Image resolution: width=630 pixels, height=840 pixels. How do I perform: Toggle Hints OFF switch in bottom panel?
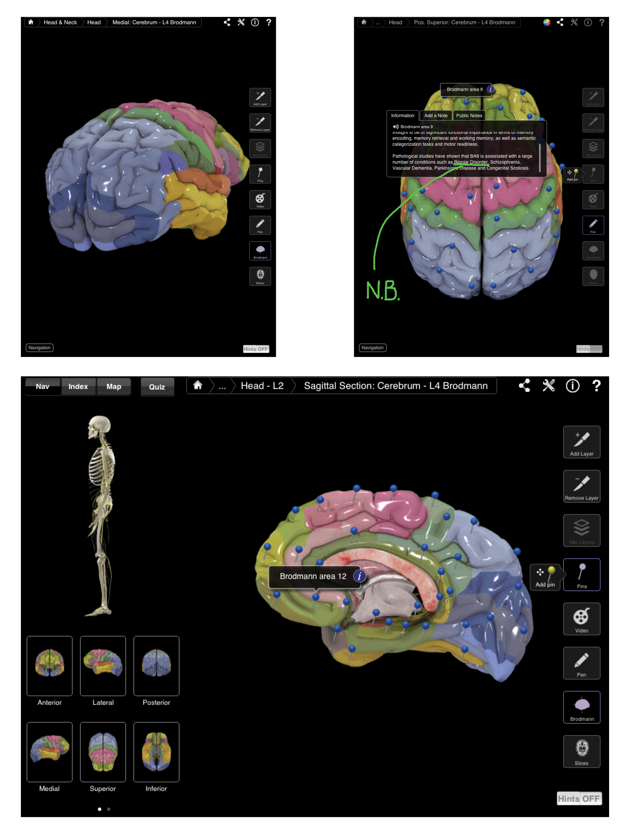point(579,798)
